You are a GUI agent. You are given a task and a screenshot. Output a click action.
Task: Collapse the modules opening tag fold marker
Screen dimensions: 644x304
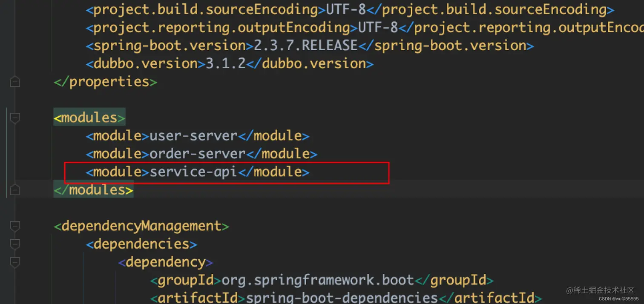pyautogui.click(x=15, y=118)
